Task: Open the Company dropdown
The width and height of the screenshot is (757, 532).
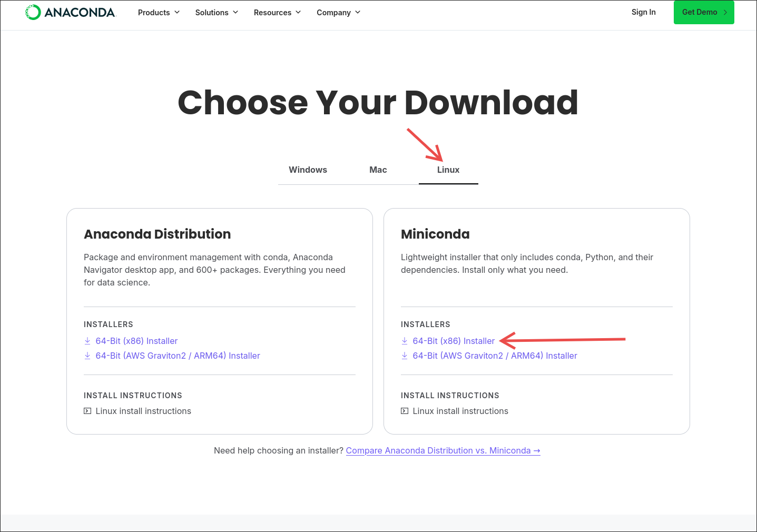Action: tap(338, 12)
